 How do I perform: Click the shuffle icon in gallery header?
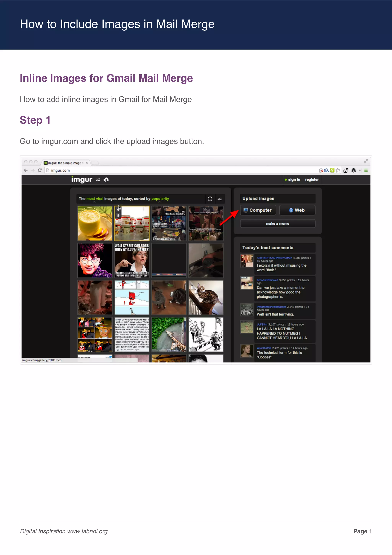(220, 199)
